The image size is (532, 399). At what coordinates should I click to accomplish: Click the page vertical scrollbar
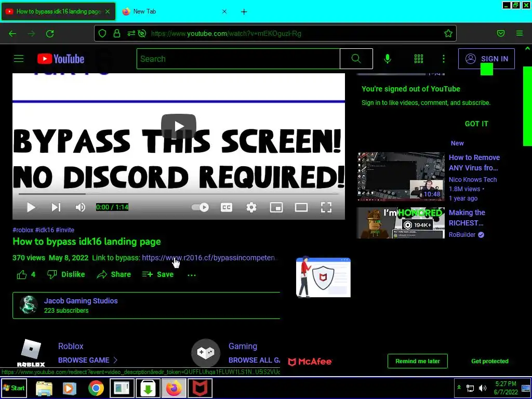pos(527,106)
